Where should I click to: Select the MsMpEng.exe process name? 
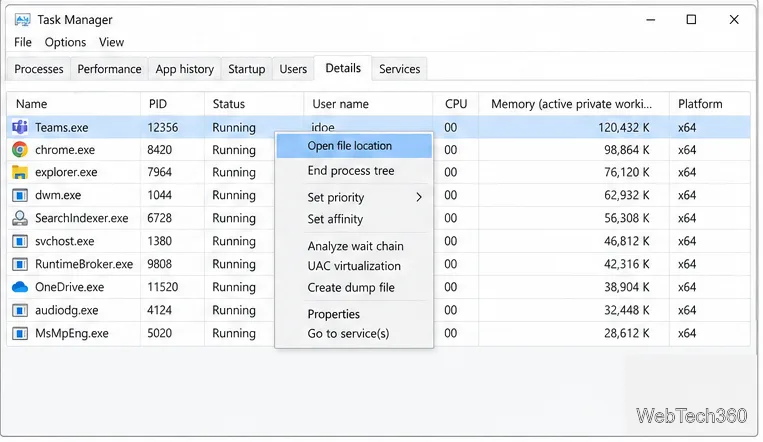[72, 333]
